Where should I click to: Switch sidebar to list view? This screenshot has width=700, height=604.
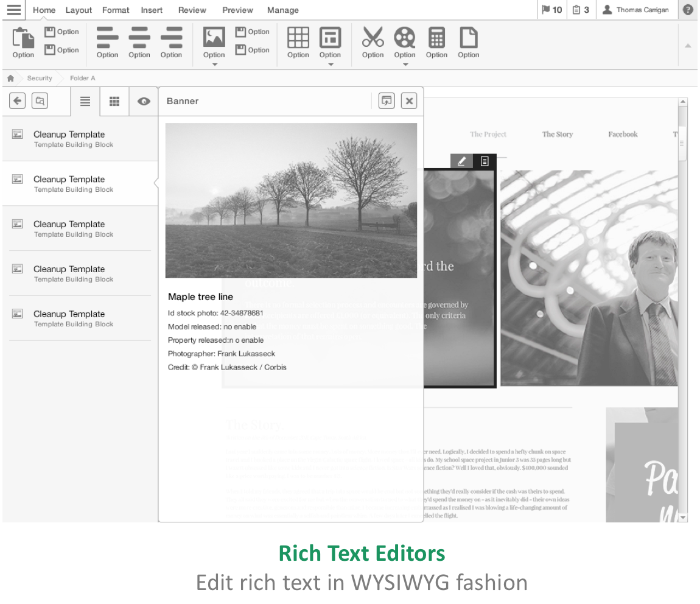click(x=85, y=101)
